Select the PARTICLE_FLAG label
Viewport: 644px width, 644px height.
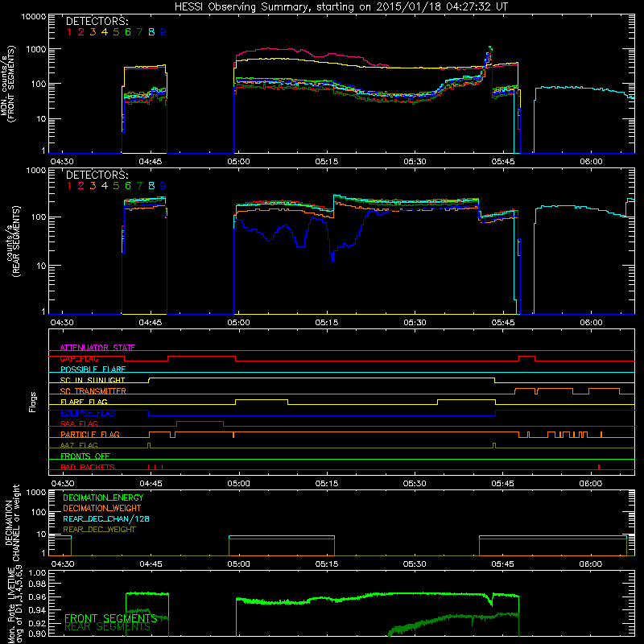click(x=90, y=434)
